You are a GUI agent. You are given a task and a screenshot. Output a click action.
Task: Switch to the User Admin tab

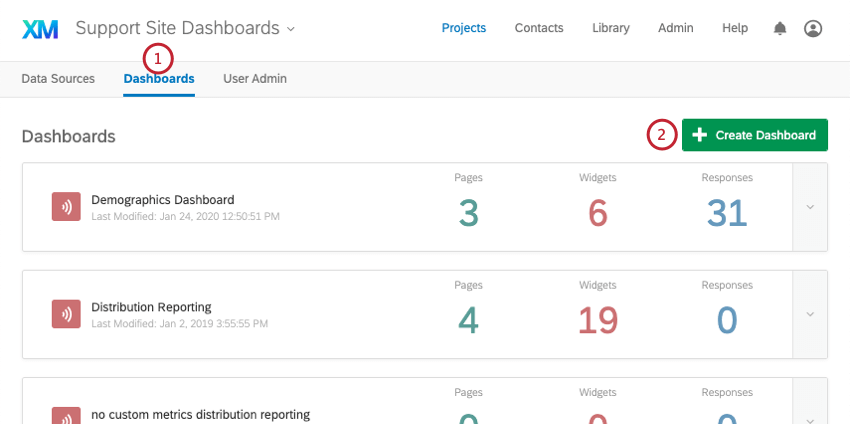[255, 79]
